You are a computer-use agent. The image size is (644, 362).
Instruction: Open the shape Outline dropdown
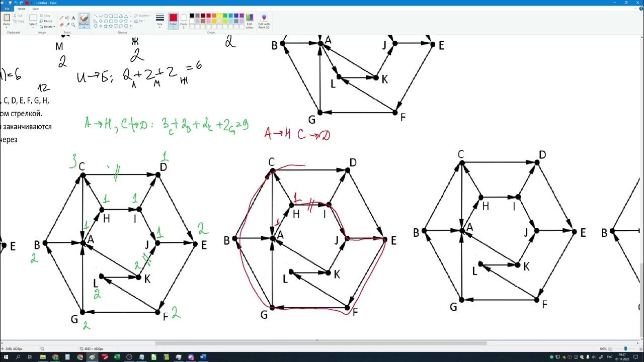[x=142, y=16]
